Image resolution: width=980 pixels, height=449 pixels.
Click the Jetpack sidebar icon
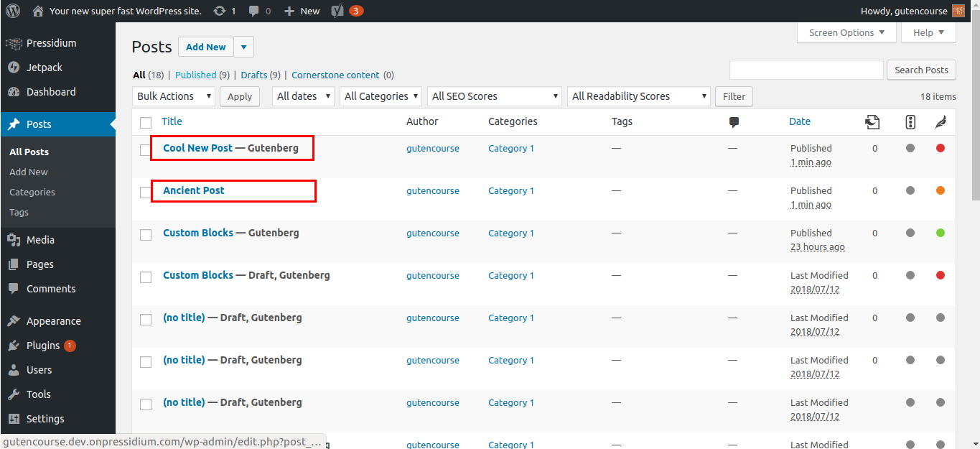(14, 68)
